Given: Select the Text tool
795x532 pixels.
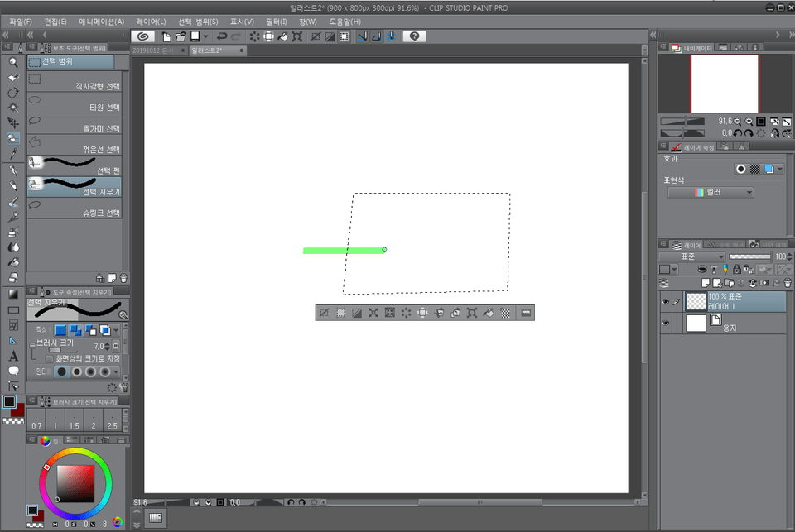Looking at the screenshot, I should (x=13, y=357).
